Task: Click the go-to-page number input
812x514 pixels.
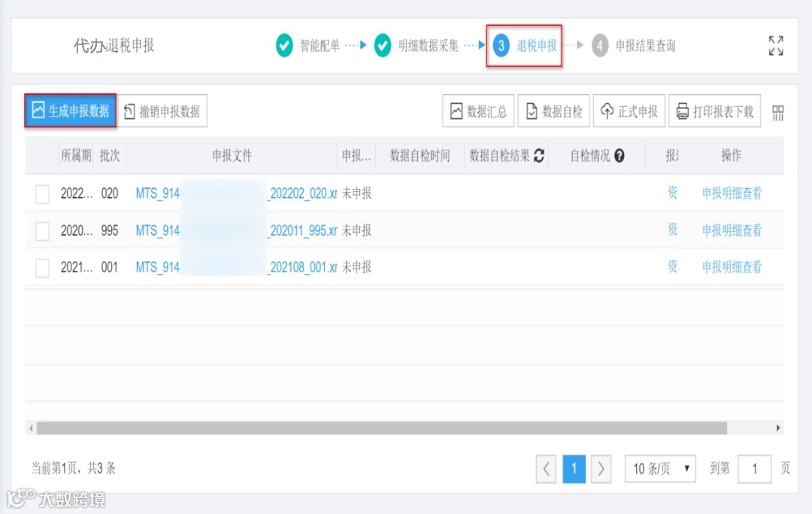Action: [x=755, y=469]
